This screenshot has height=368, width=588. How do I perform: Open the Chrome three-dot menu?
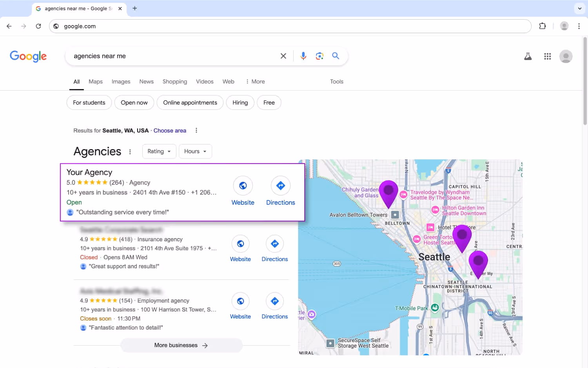(x=579, y=26)
